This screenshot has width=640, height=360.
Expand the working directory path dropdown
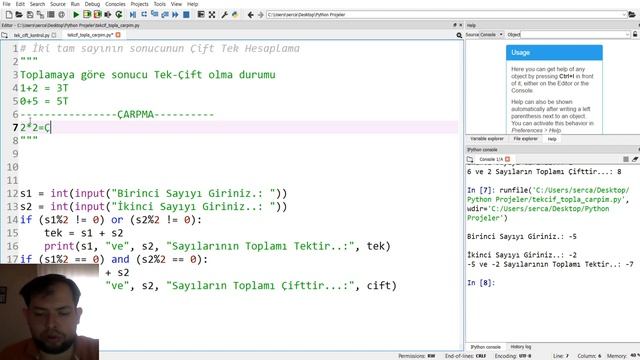point(624,15)
